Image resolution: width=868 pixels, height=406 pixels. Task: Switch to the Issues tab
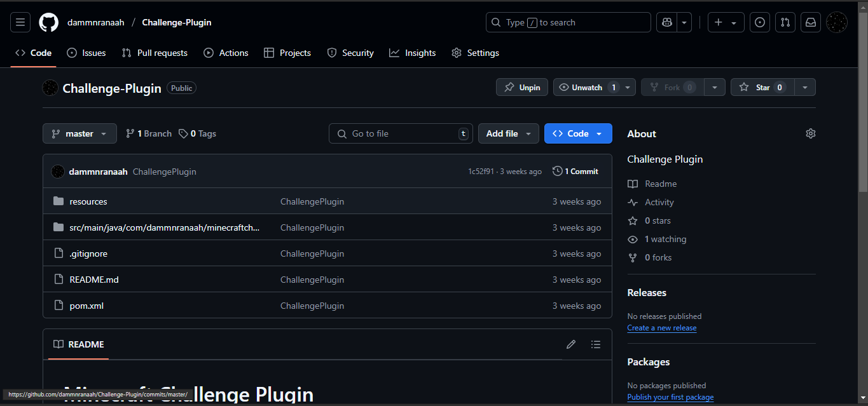pyautogui.click(x=86, y=53)
